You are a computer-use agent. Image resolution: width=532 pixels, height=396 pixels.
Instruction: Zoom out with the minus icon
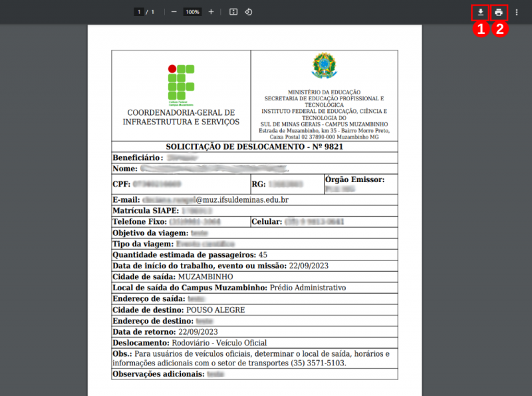coord(174,12)
